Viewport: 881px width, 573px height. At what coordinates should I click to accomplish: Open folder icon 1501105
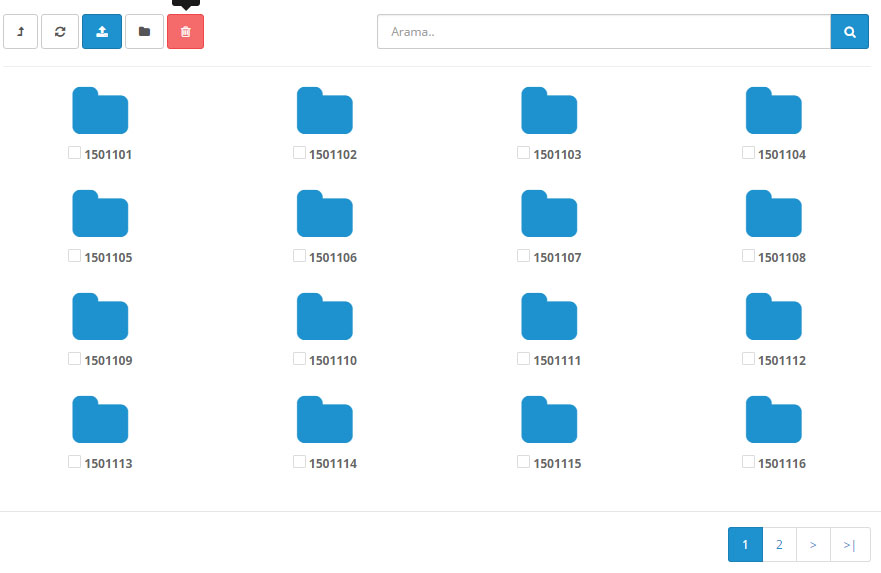[100, 213]
